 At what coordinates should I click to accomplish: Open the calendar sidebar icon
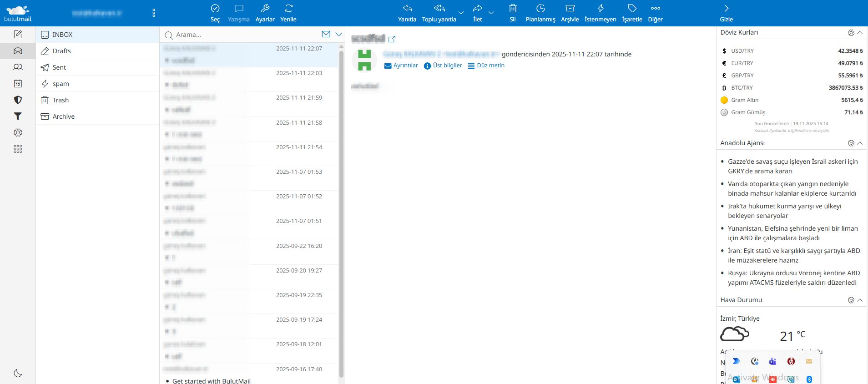click(18, 83)
